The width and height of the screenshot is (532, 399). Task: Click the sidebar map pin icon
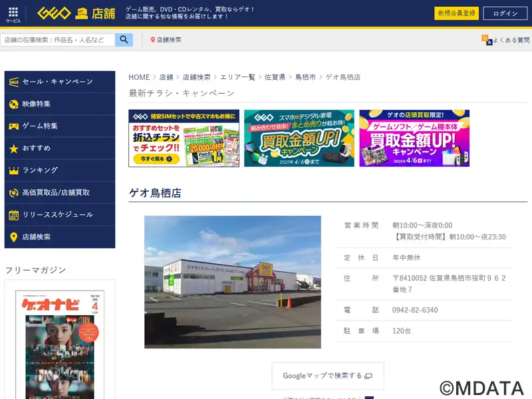click(13, 237)
